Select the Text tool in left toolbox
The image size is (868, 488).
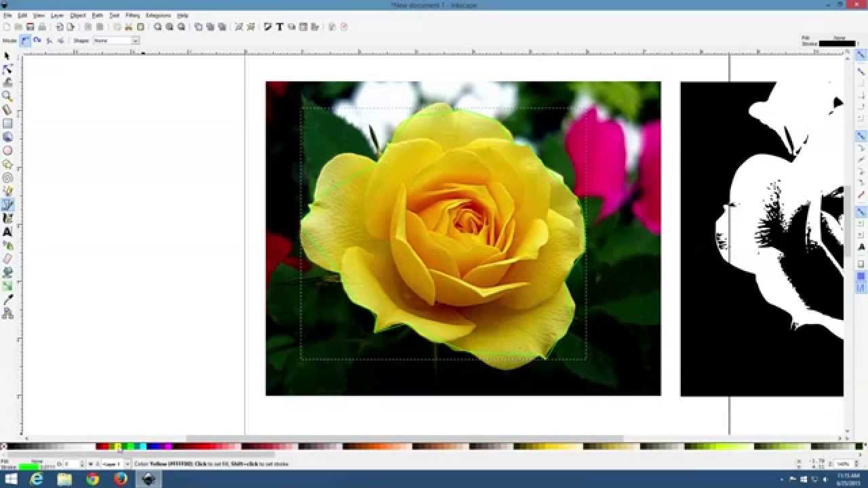click(7, 232)
